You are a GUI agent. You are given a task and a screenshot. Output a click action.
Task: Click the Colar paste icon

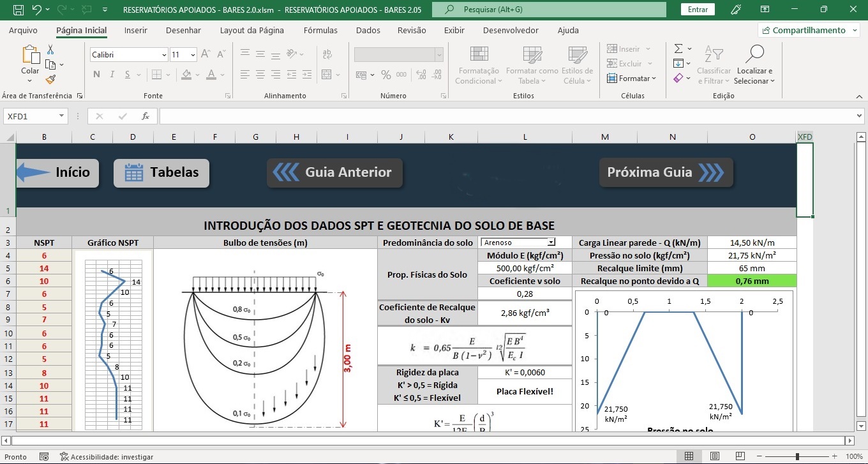30,56
